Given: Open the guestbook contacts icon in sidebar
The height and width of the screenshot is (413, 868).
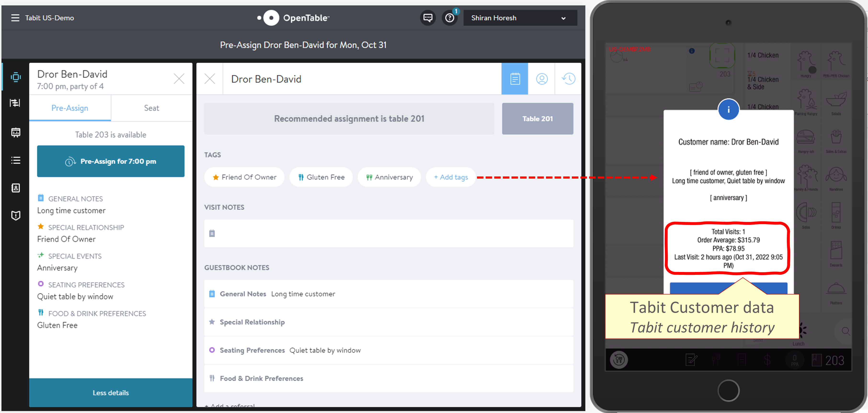Looking at the screenshot, I should point(16,188).
